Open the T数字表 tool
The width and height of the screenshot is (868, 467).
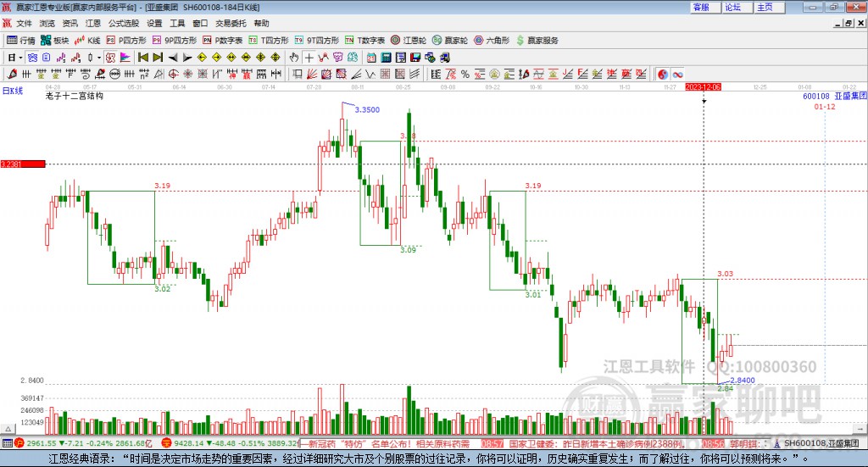(364, 41)
